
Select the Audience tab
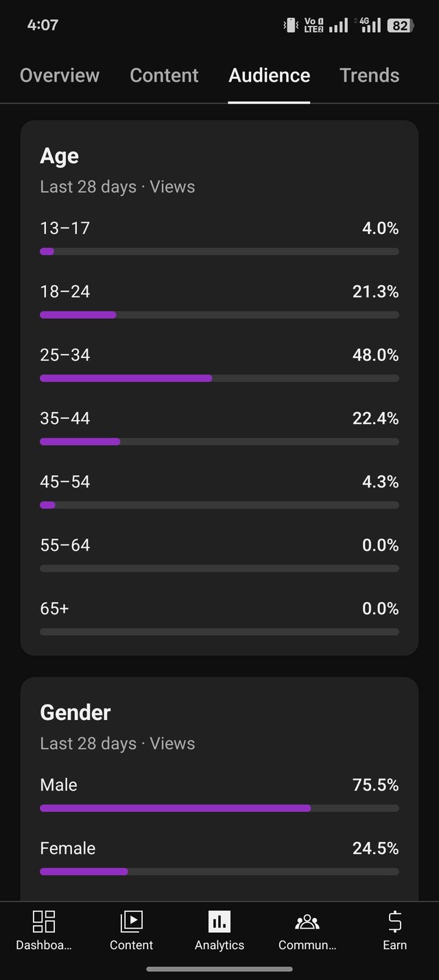(269, 75)
